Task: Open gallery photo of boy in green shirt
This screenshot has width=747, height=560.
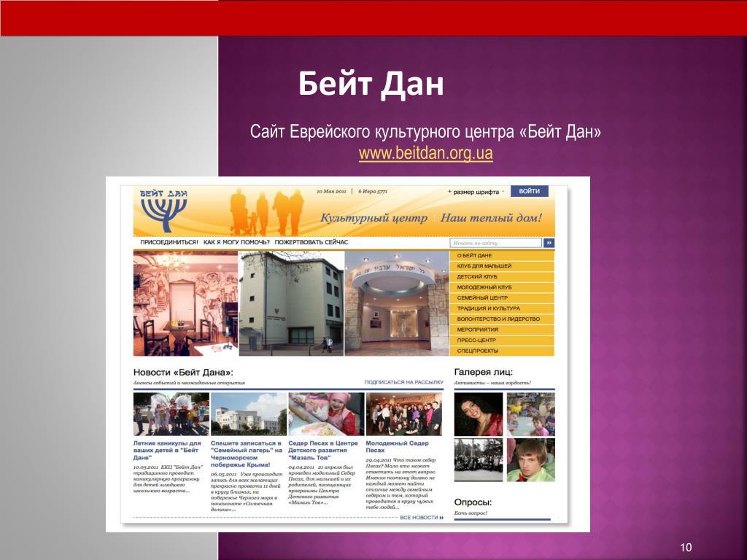Action: (x=531, y=460)
